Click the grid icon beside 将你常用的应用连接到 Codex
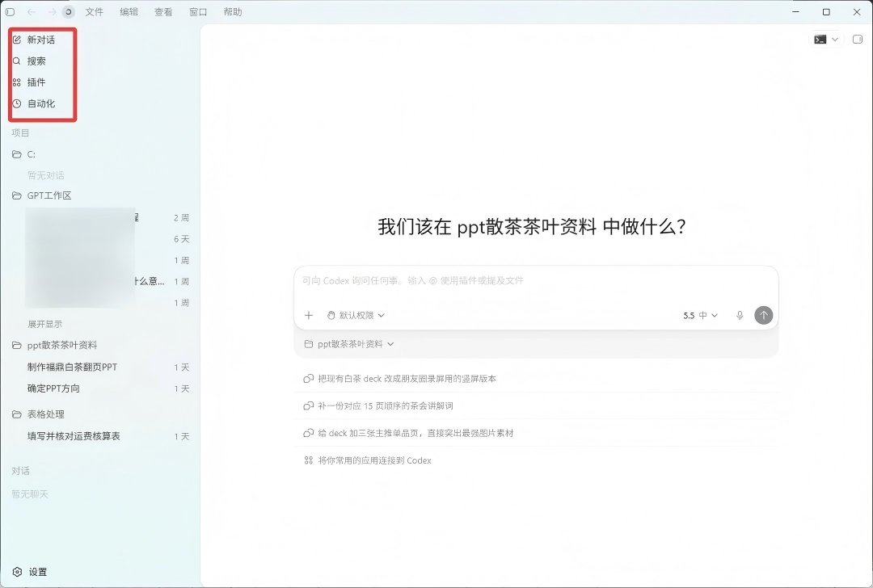The height and width of the screenshot is (588, 873). [x=309, y=460]
